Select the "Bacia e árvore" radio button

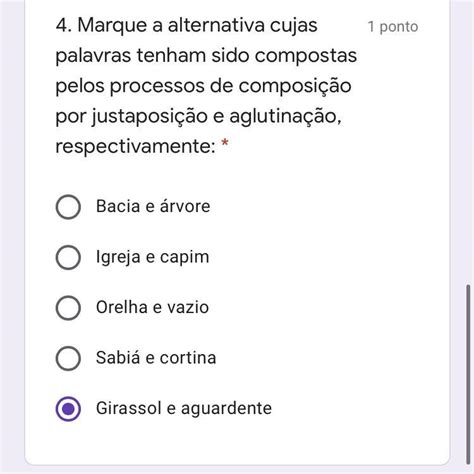[68, 207]
